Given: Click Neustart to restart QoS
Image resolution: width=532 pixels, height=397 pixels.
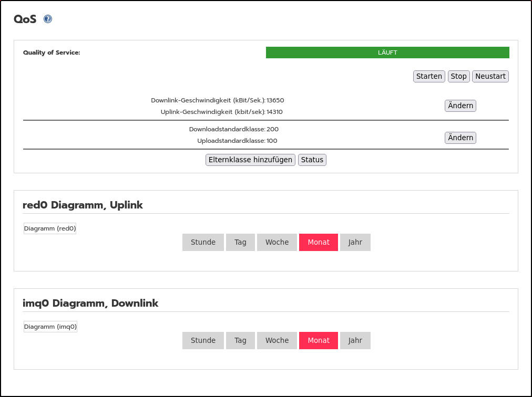Looking at the screenshot, I should coord(490,76).
